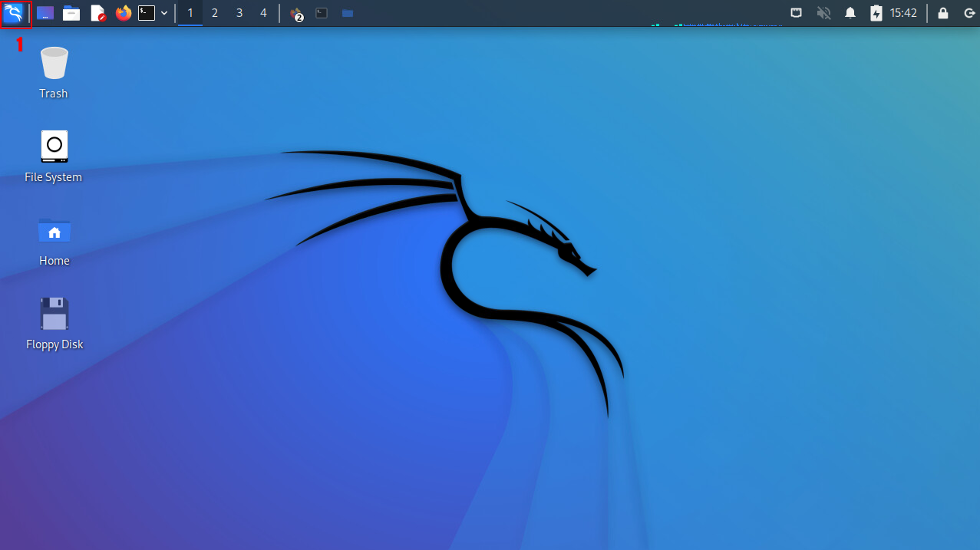Viewport: 980px width, 550px height.
Task: Click the log out icon
Action: (968, 13)
